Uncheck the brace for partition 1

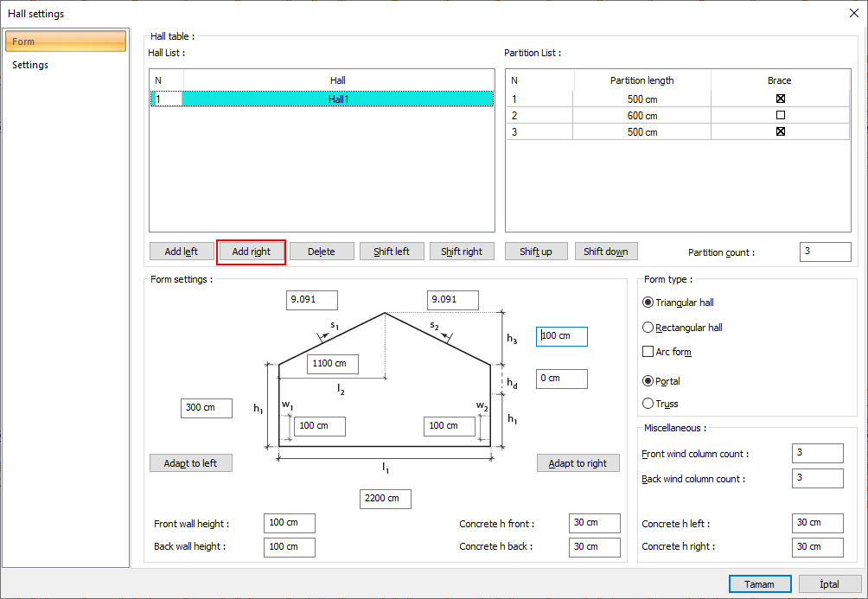781,99
